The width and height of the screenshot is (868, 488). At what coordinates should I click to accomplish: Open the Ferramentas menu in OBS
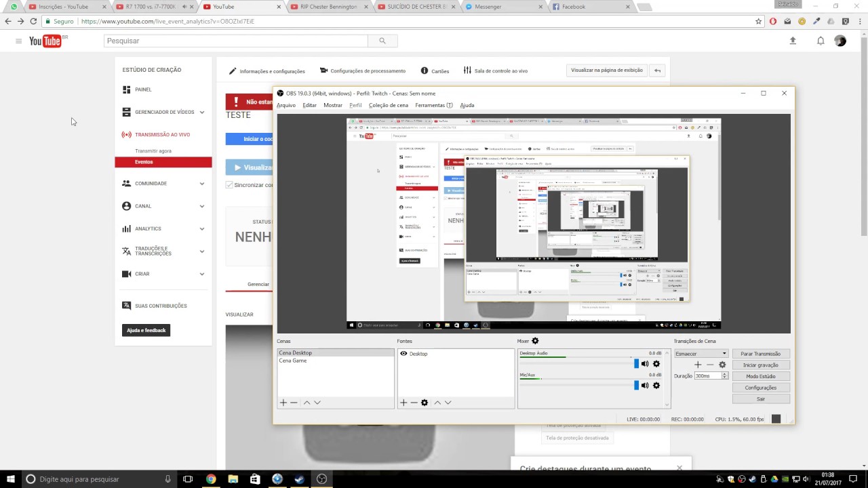click(434, 105)
